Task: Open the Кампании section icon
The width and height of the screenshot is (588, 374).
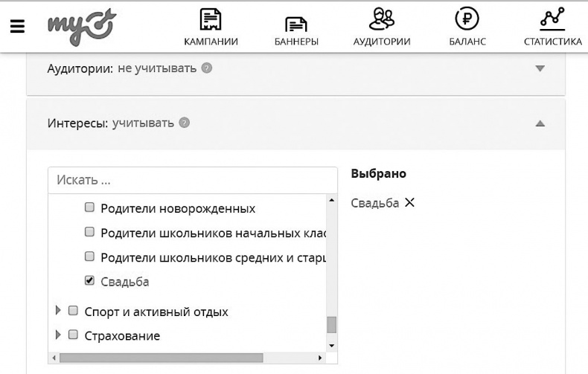Action: (x=211, y=20)
